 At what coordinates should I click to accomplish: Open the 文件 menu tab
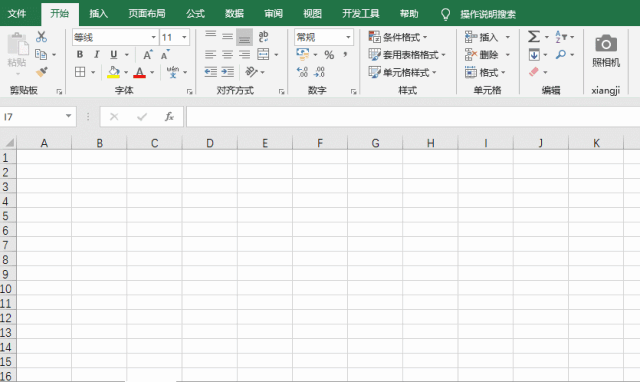pyautogui.click(x=17, y=13)
